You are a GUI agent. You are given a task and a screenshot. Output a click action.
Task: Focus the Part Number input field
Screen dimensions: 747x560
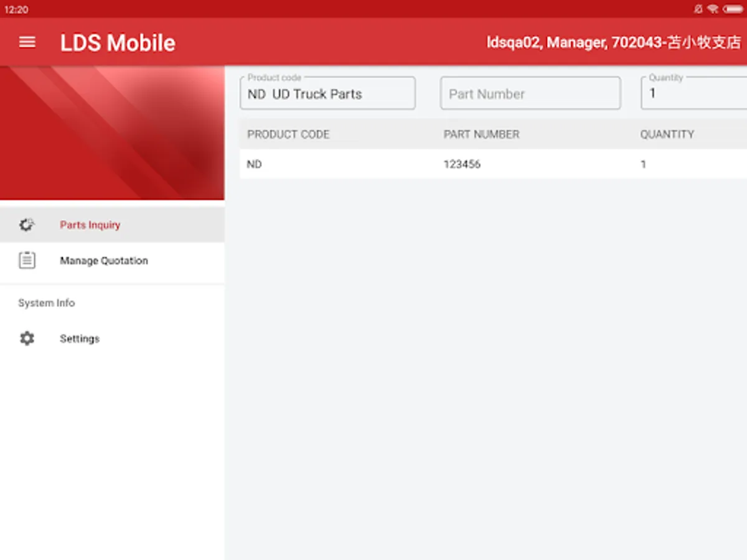[x=530, y=93]
